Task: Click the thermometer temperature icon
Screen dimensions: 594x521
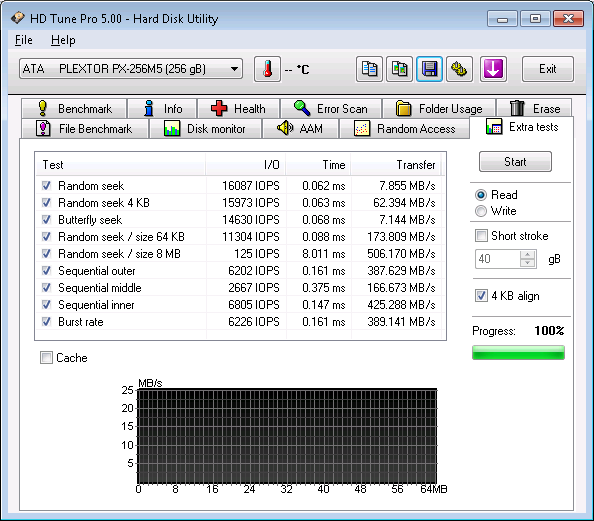Action: click(267, 69)
